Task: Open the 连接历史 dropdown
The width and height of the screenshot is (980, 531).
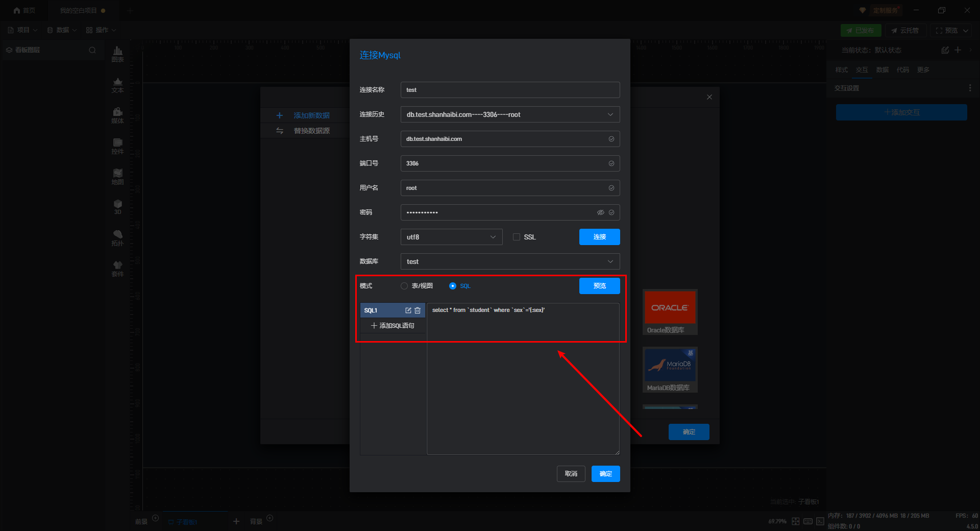Action: pyautogui.click(x=510, y=114)
